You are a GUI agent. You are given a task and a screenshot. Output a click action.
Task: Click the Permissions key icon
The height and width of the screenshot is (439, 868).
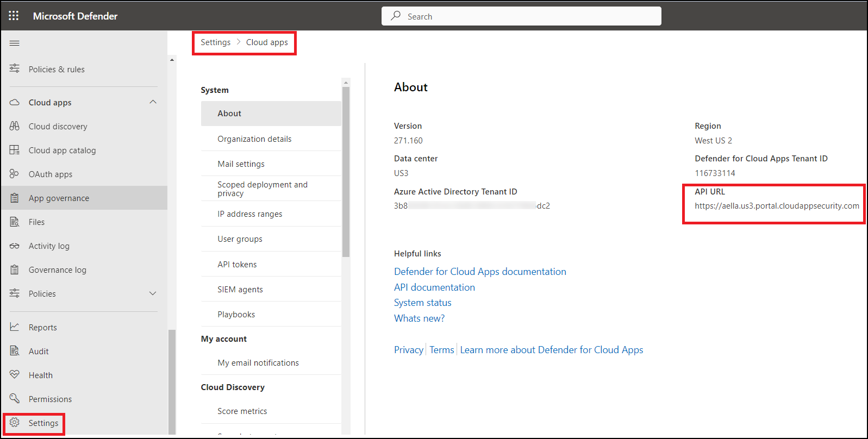[15, 399]
